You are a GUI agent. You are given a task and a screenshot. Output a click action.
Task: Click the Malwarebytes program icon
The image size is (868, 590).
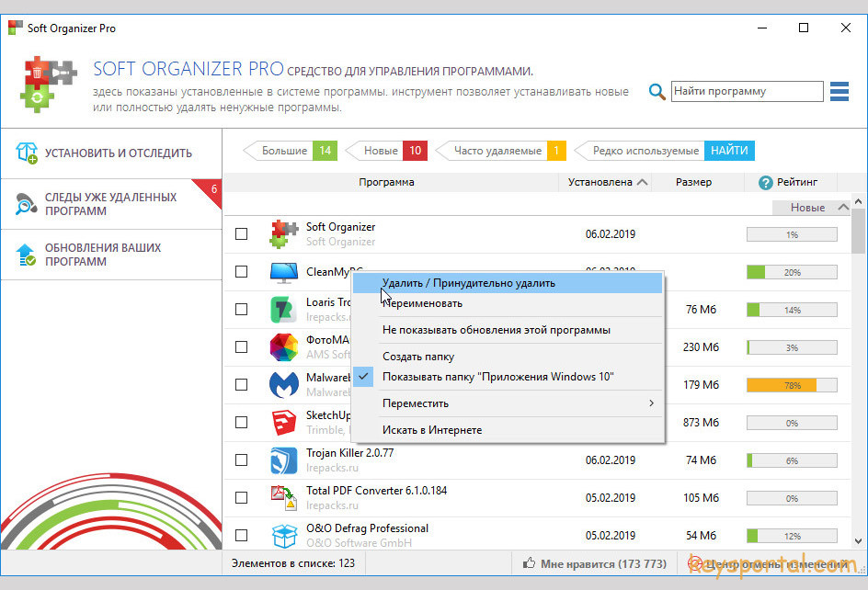click(x=283, y=385)
